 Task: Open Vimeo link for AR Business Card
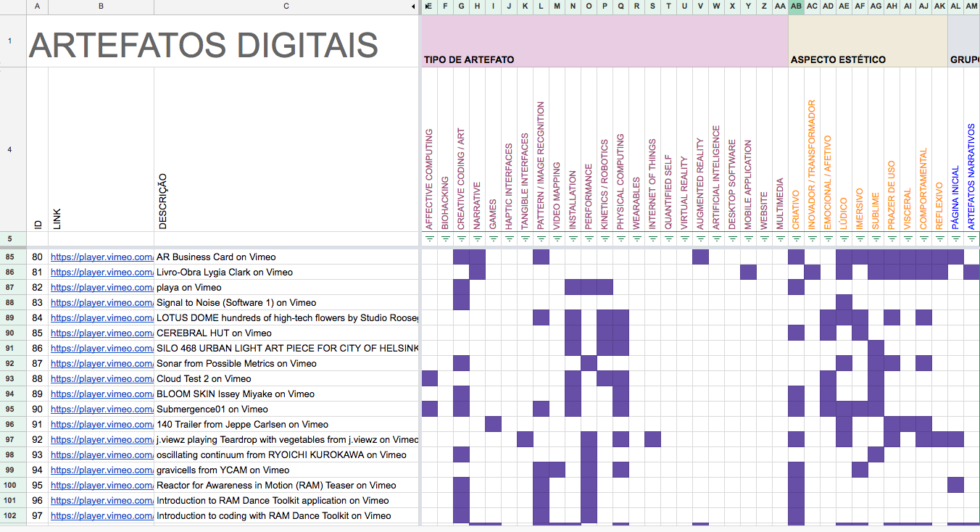[x=101, y=257]
